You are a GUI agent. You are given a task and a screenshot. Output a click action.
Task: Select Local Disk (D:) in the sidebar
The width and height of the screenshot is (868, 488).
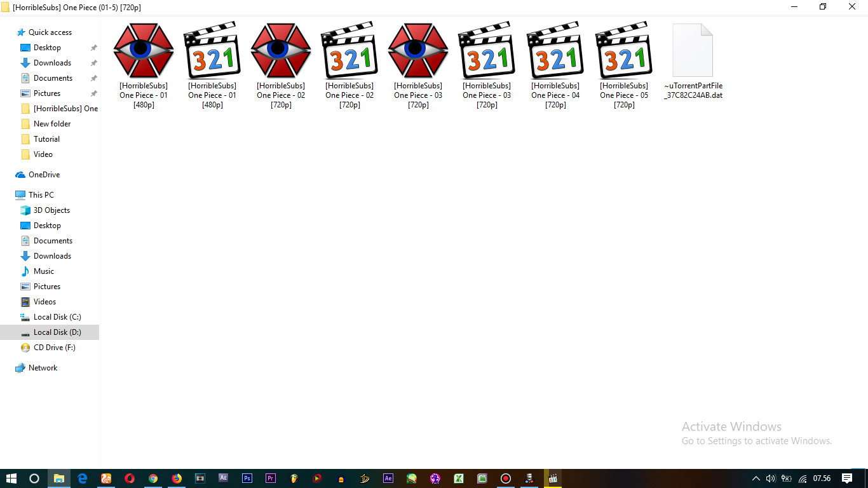pyautogui.click(x=50, y=332)
